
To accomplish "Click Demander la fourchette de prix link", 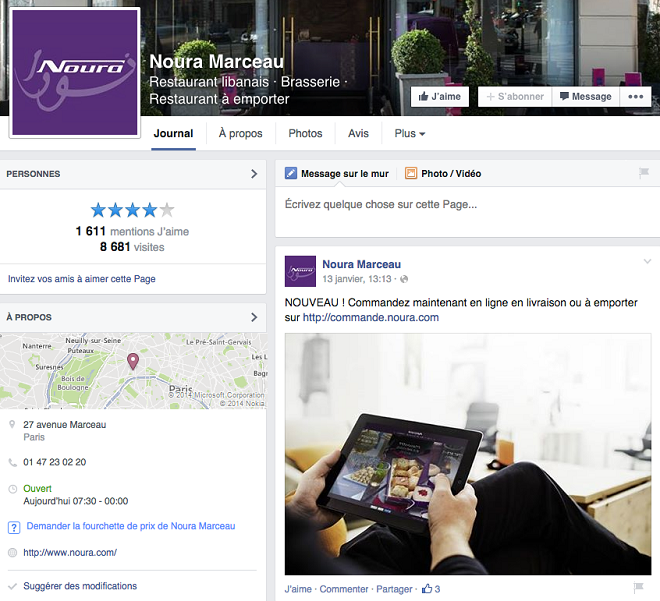I will (131, 526).
